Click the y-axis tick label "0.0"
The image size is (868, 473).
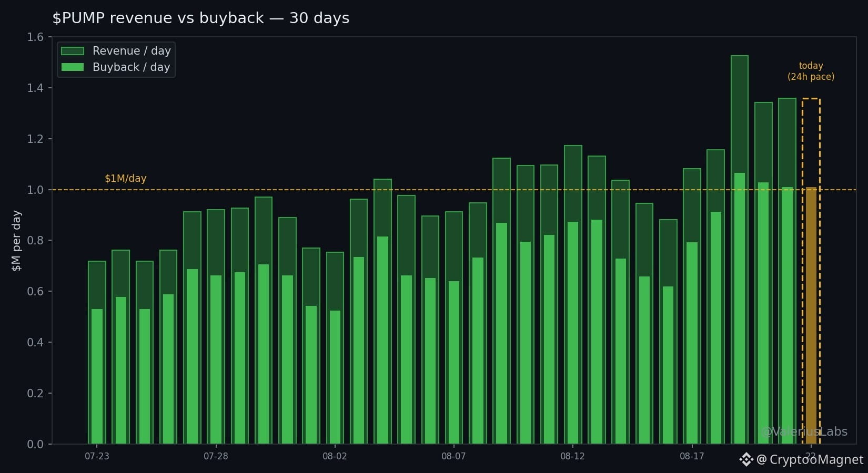(x=35, y=444)
